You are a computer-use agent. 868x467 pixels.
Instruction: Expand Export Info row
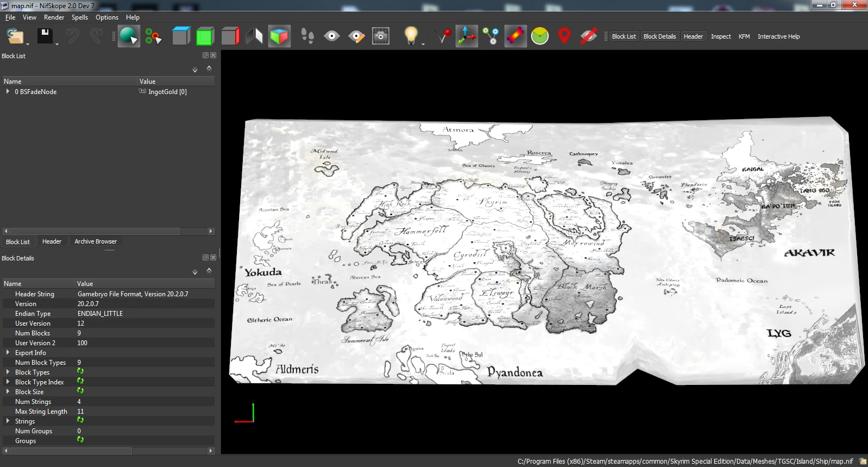(8, 352)
